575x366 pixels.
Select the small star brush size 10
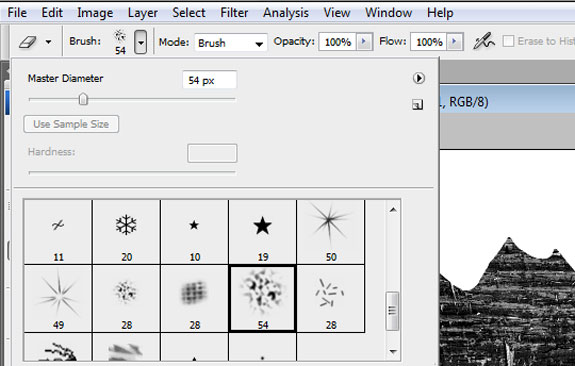click(x=194, y=232)
